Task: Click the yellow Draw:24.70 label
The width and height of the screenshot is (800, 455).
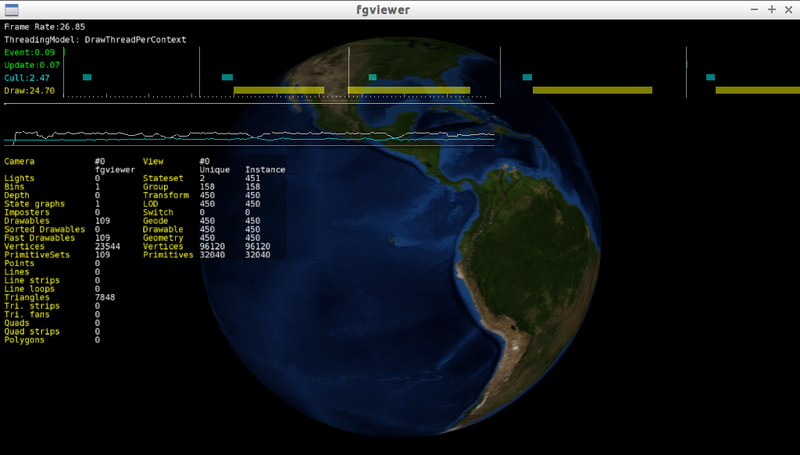Action: tap(30, 91)
